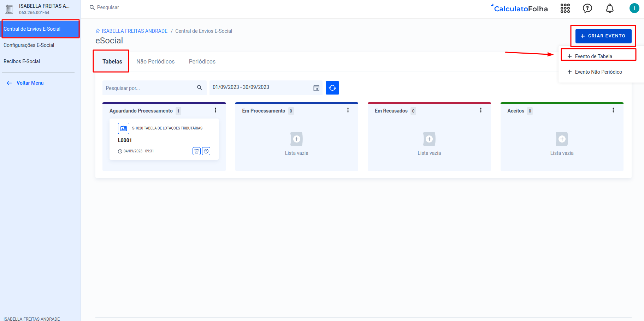644x321 pixels.
Task: Open Em Recusados column options menu
Action: (481, 110)
